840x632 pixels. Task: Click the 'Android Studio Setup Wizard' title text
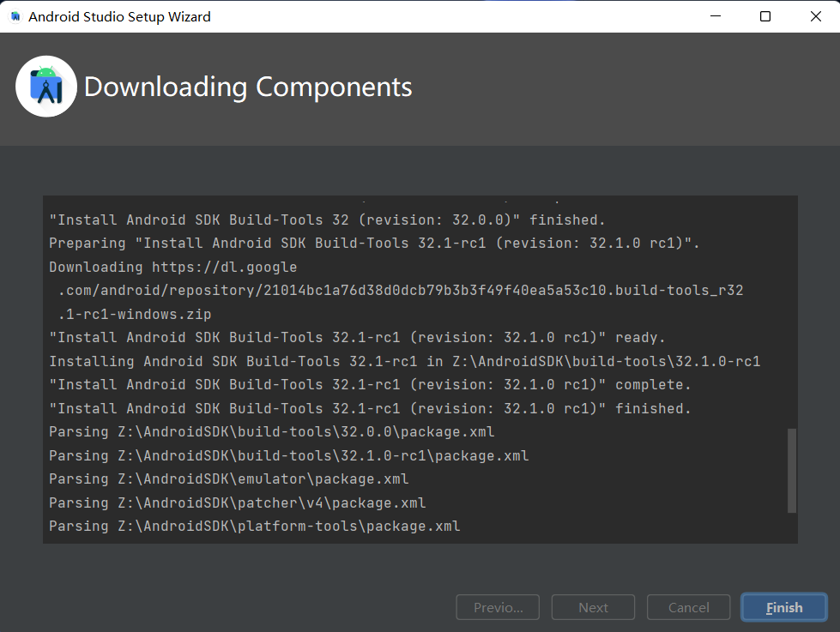tap(119, 16)
